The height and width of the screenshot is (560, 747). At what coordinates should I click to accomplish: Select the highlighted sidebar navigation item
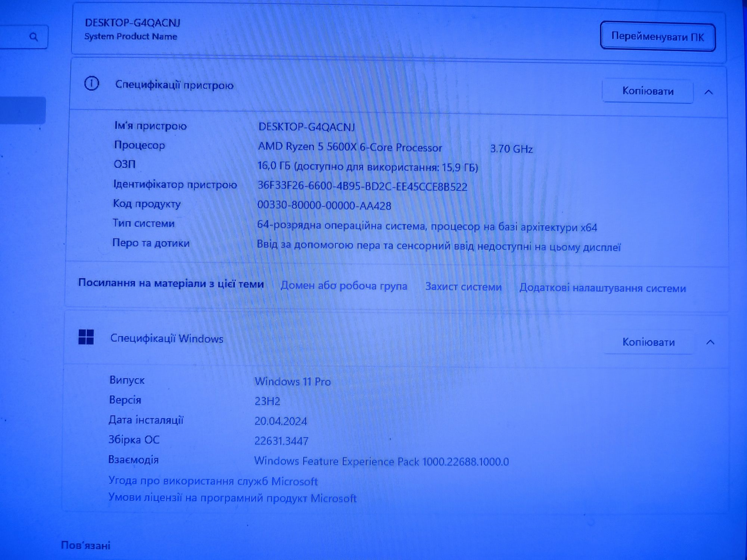tap(22, 110)
